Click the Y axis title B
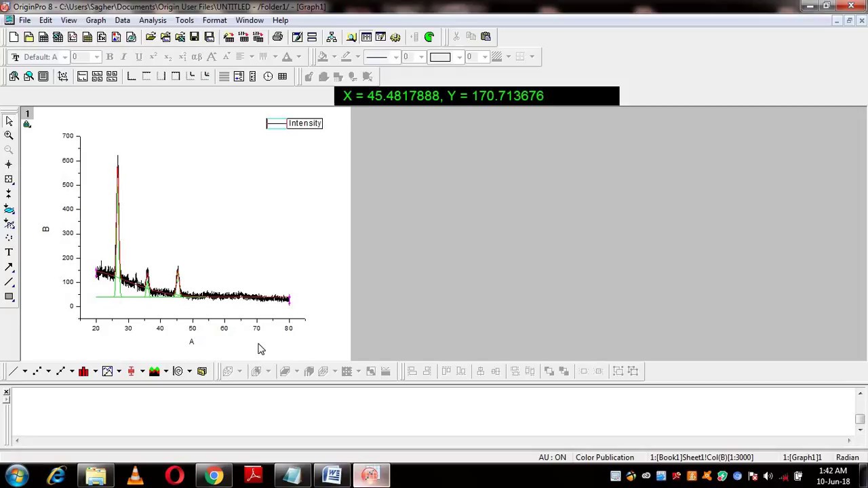Viewport: 868px width, 488px height. (x=45, y=229)
